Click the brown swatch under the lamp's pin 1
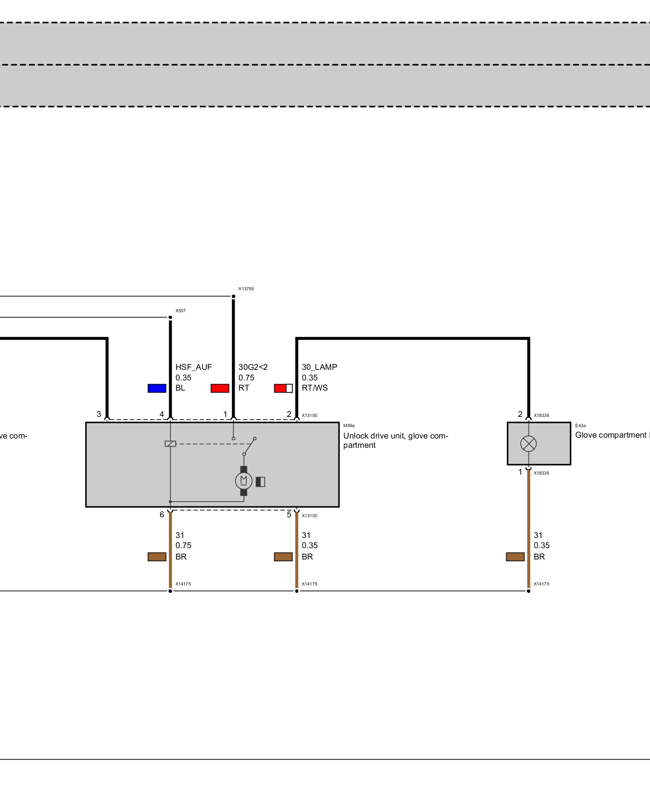This screenshot has height=812, width=650. 515,557
